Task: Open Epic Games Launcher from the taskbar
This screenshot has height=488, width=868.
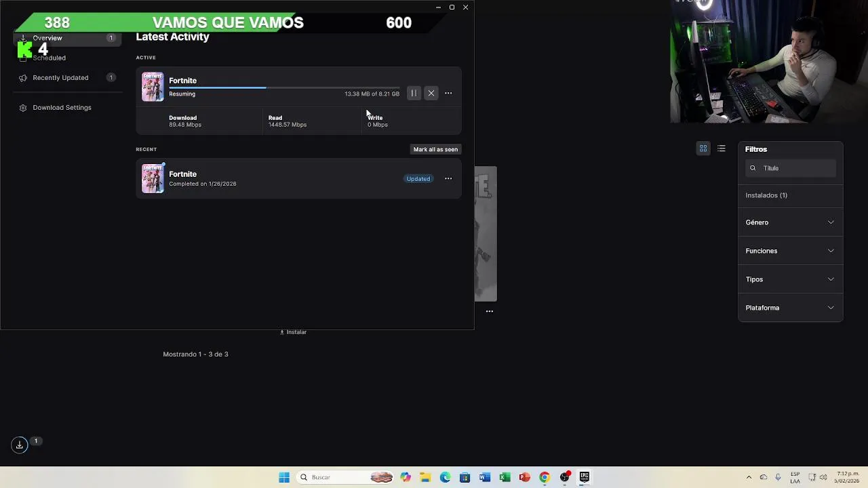Action: (584, 477)
